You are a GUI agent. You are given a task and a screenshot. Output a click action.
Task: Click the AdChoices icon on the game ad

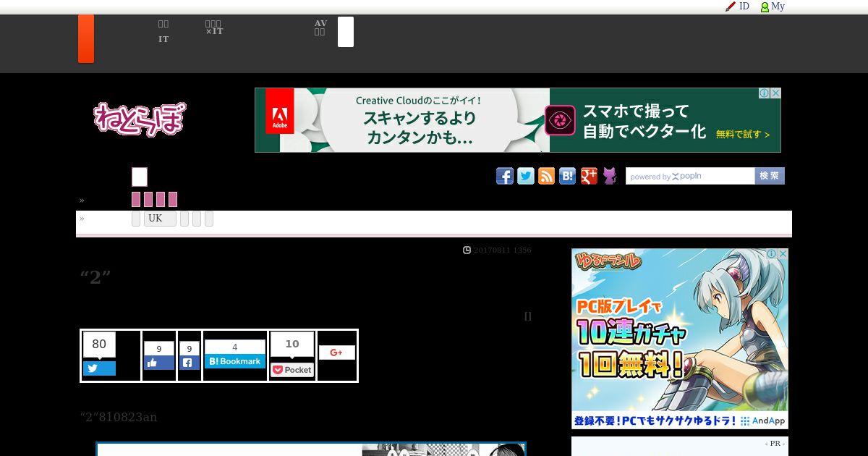tap(772, 254)
